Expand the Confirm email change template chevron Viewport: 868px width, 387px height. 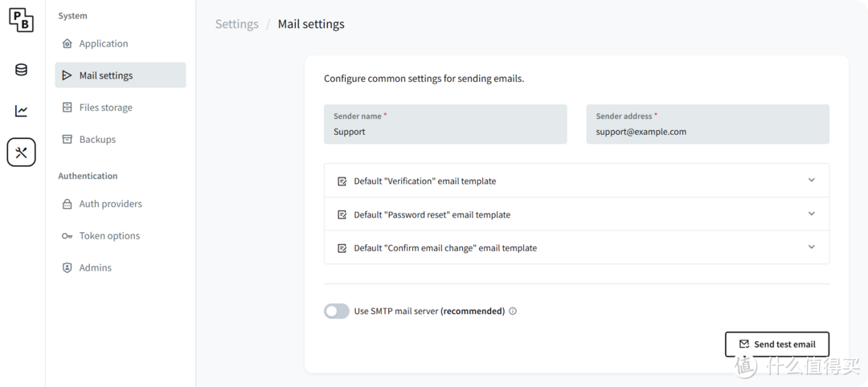pos(811,247)
